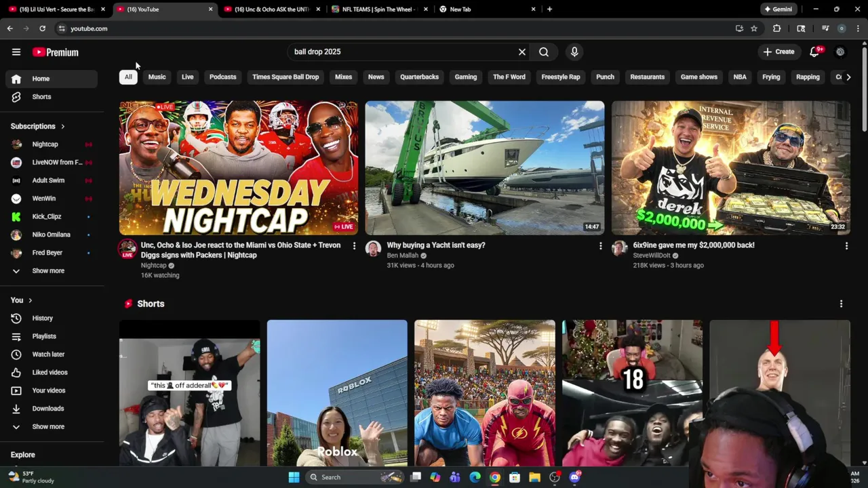Open the browser extensions puzzle icon
The height and width of the screenshot is (488, 868).
tap(777, 28)
